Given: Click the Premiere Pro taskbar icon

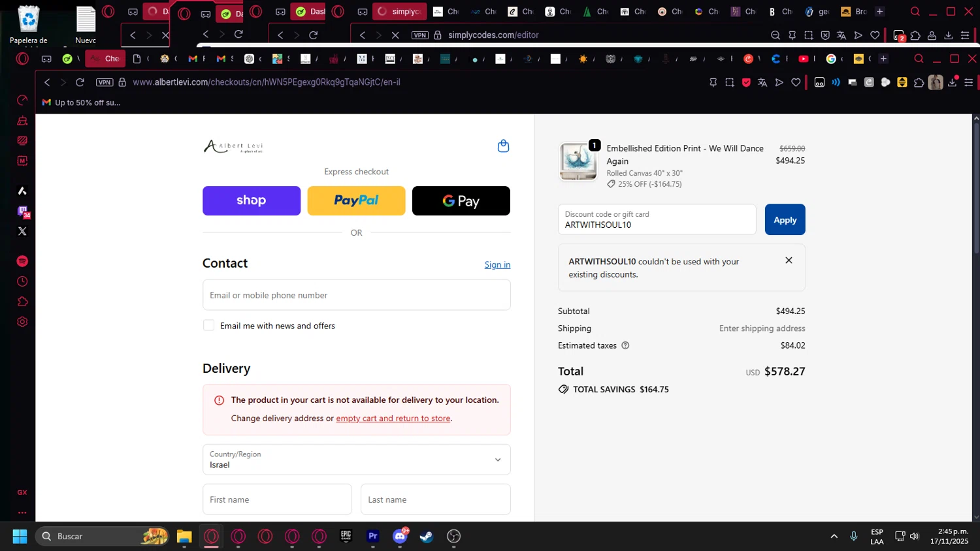Looking at the screenshot, I should 372,536.
